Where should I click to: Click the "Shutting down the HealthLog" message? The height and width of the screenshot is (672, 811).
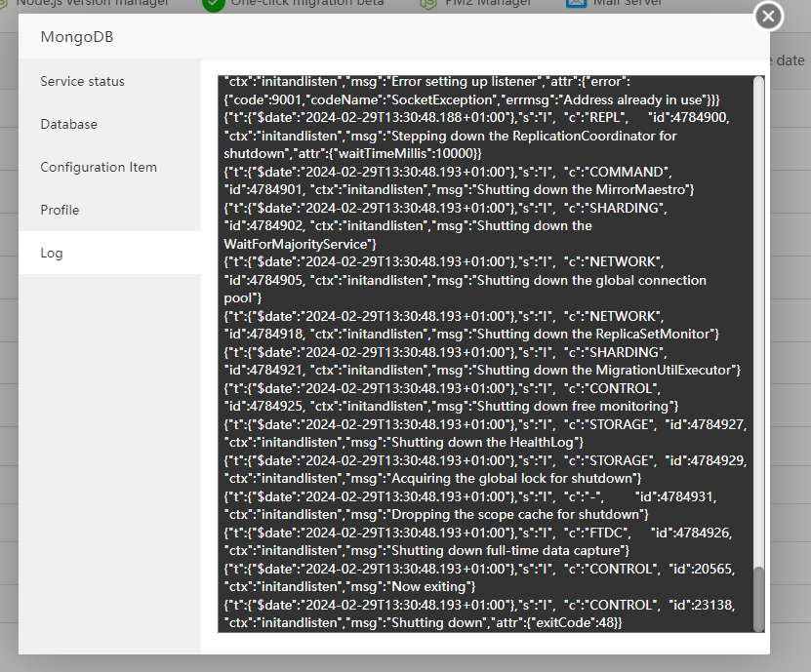click(482, 443)
